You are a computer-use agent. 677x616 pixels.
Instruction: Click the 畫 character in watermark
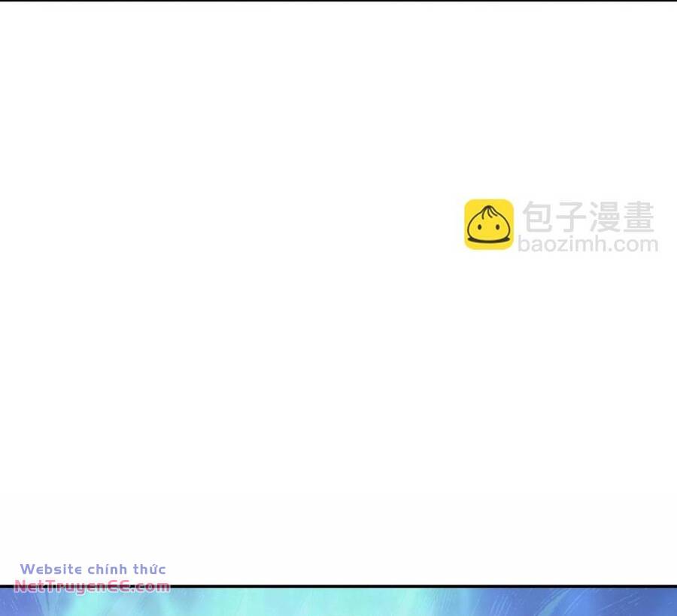pyautogui.click(x=638, y=217)
